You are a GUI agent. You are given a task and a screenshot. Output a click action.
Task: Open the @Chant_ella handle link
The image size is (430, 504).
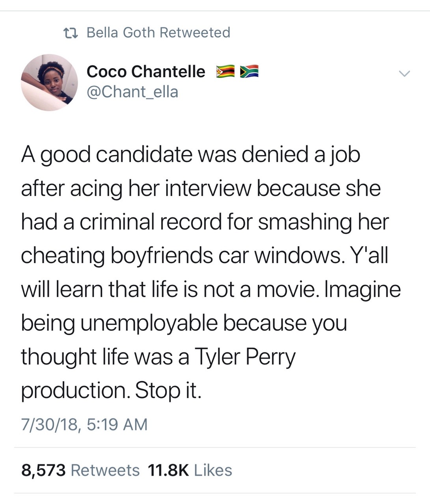pyautogui.click(x=132, y=92)
